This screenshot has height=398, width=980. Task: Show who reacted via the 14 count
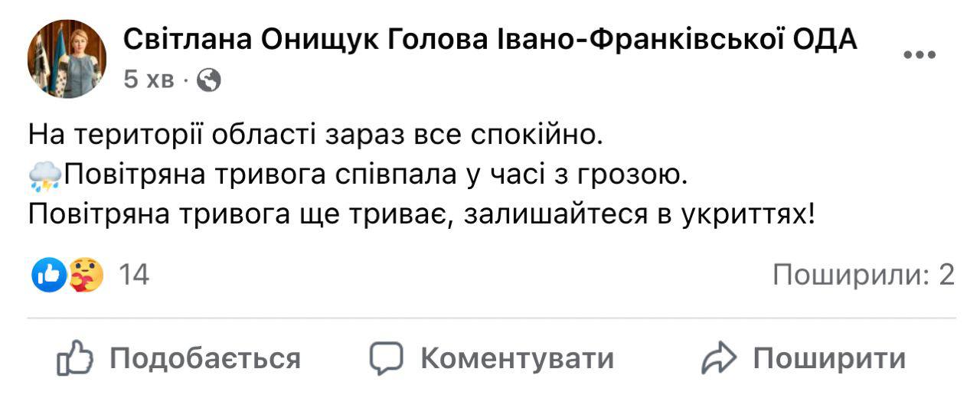[x=134, y=276]
